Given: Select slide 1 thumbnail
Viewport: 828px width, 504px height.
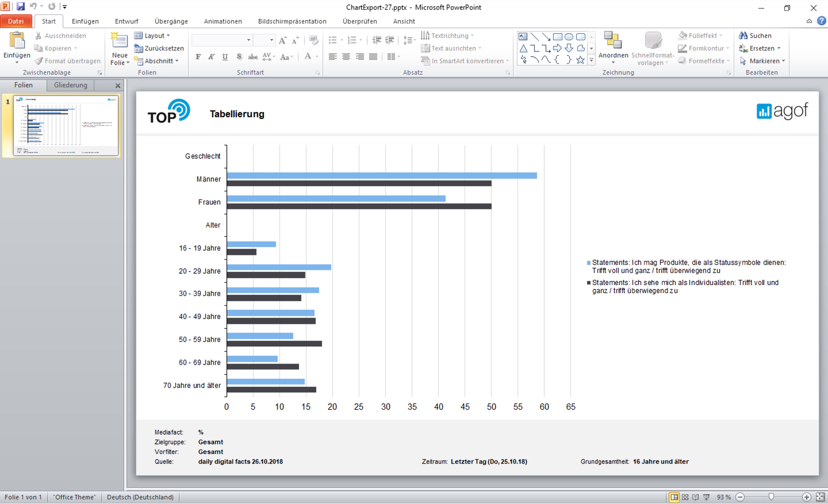Looking at the screenshot, I should pyautogui.click(x=66, y=126).
